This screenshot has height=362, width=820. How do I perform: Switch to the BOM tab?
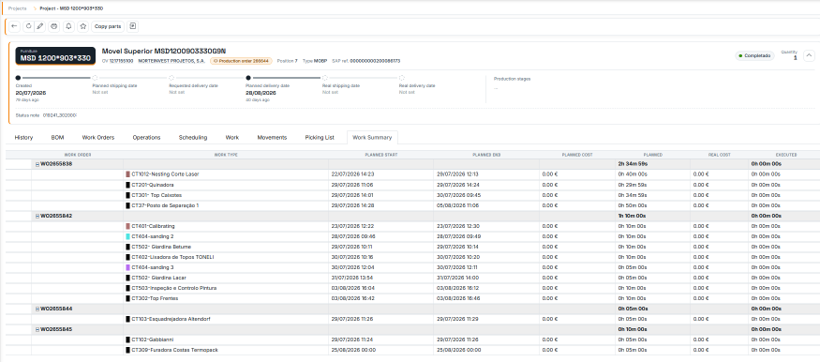[x=58, y=138]
